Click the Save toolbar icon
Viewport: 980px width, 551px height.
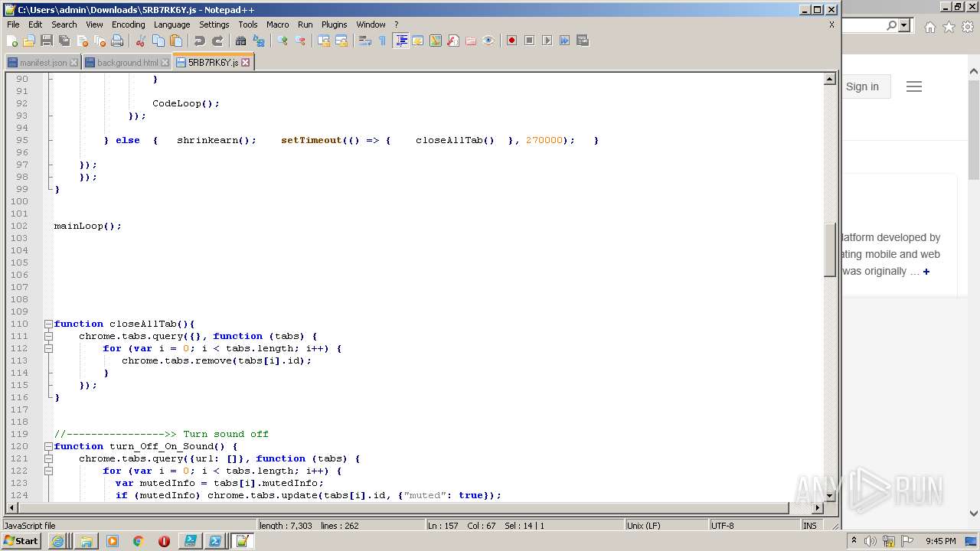pos(47,41)
